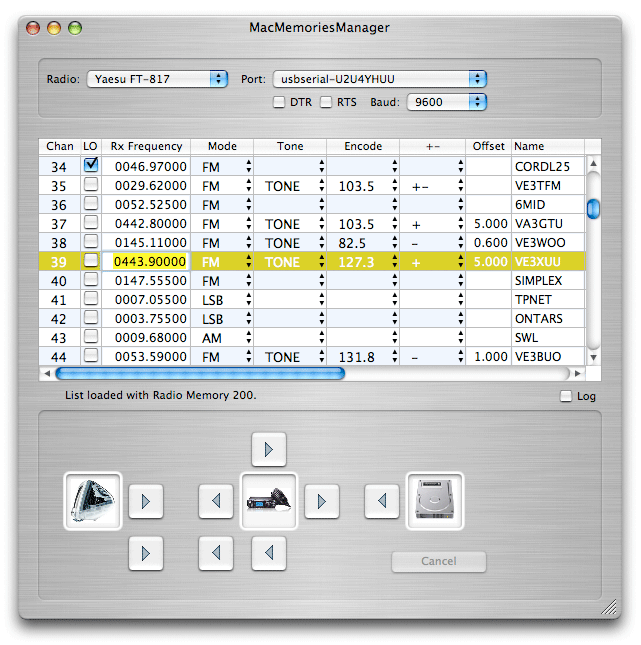
Task: Open the Baud rate dropdown
Action: pos(447,102)
